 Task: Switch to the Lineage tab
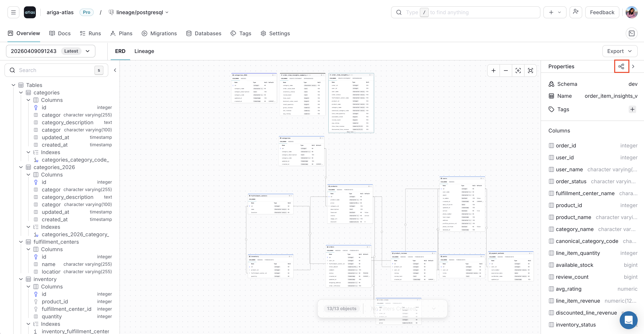(144, 51)
